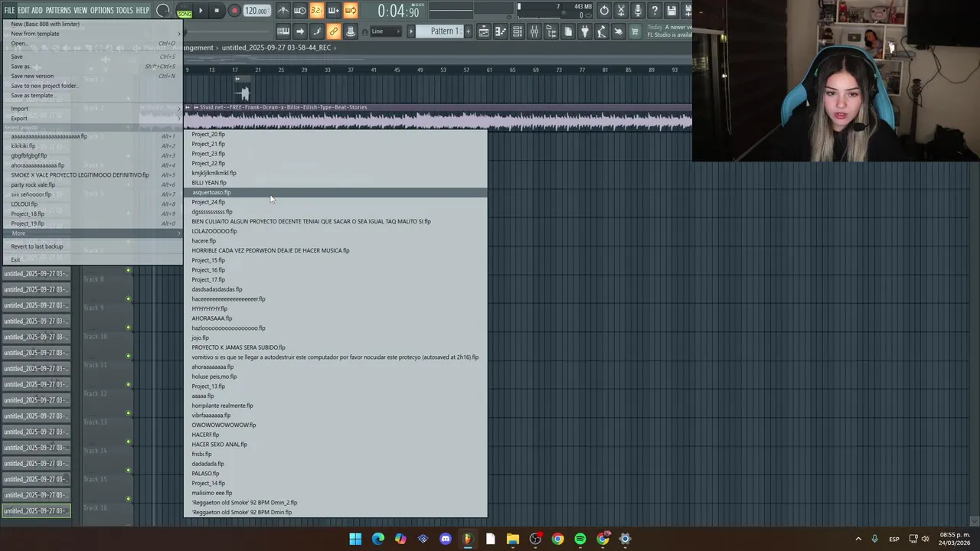This screenshot has height=551, width=980.
Task: Open the Channel rack icon
Action: tap(518, 31)
